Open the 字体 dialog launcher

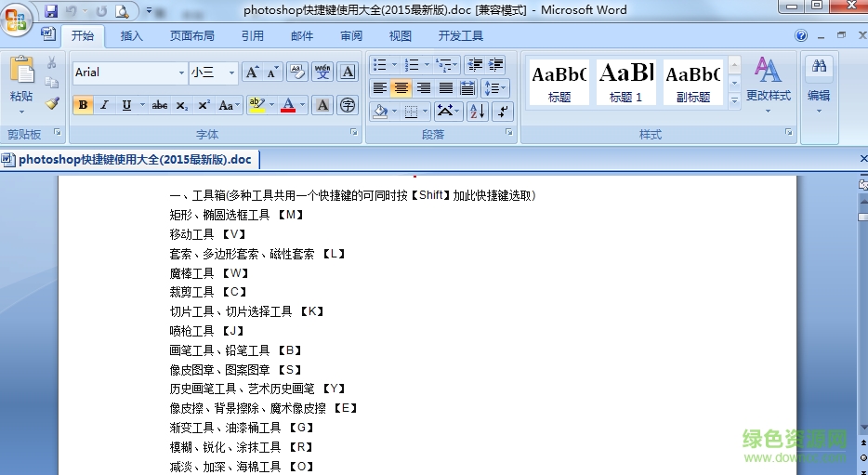354,132
